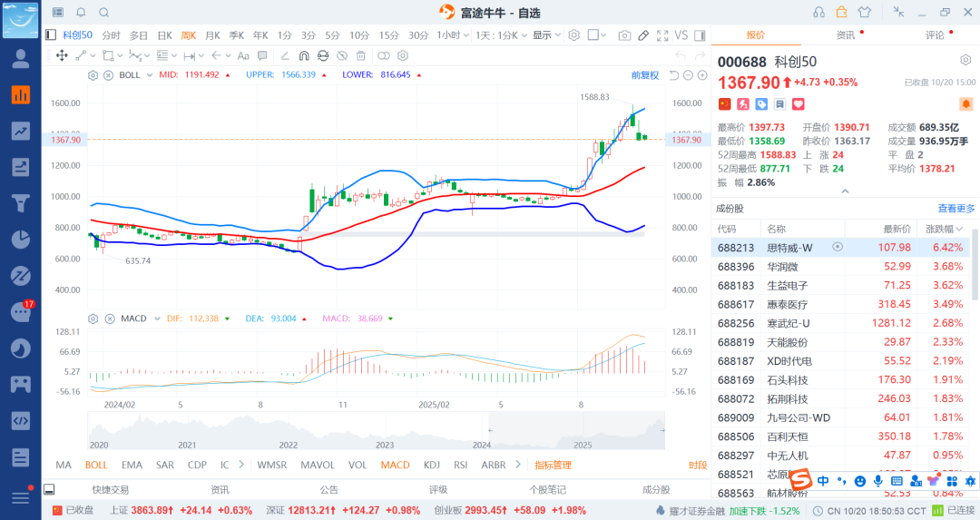The image size is (980, 520).
Task: Open the layout square dropdown
Action: (x=597, y=35)
